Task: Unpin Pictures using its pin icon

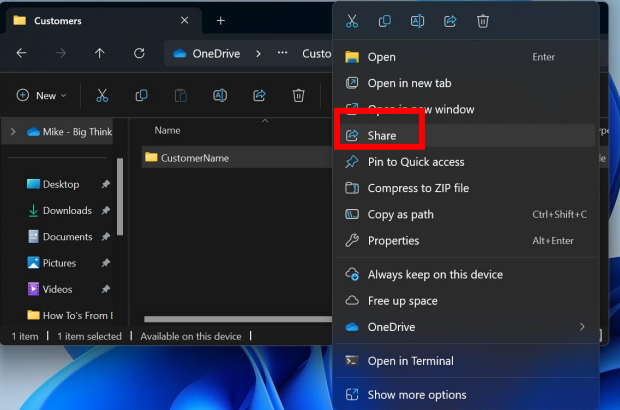Action: [x=106, y=263]
